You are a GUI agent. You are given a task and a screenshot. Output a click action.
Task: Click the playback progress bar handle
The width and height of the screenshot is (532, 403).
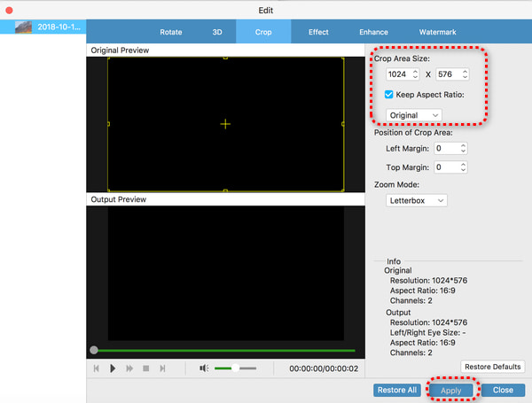[x=94, y=350]
